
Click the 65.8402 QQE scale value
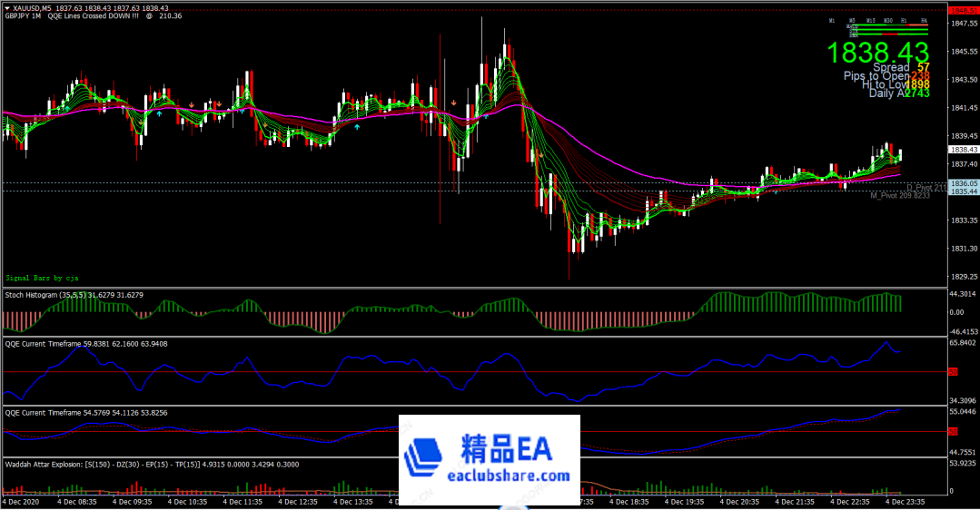(x=963, y=343)
